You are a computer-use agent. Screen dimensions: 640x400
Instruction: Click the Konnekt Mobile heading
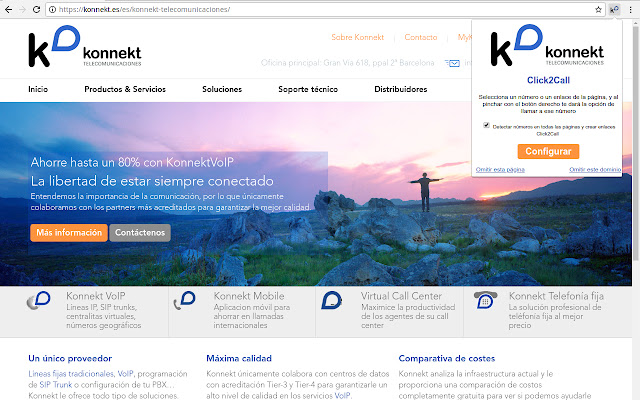coord(249,296)
